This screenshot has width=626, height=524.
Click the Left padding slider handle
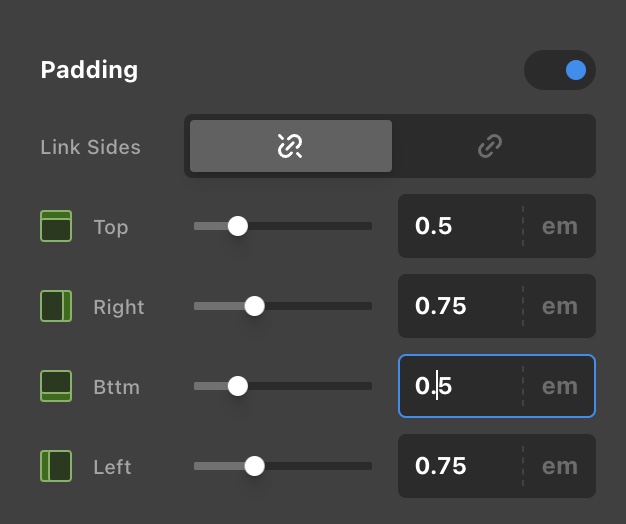pos(254,466)
